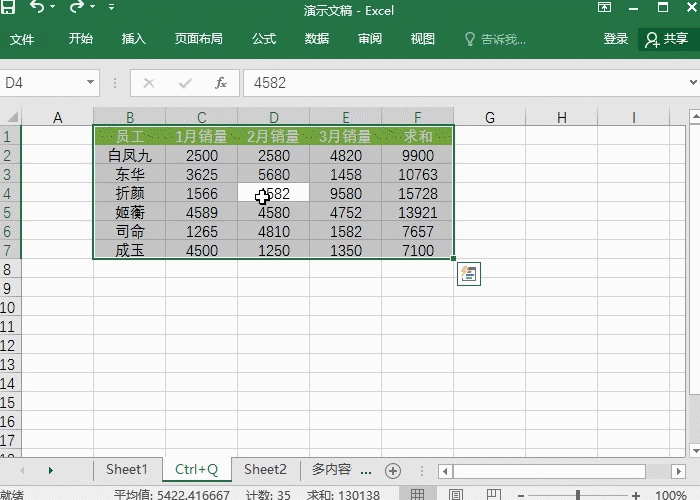The height and width of the screenshot is (500, 700).
Task: Select row 8 header
Action: point(9,270)
